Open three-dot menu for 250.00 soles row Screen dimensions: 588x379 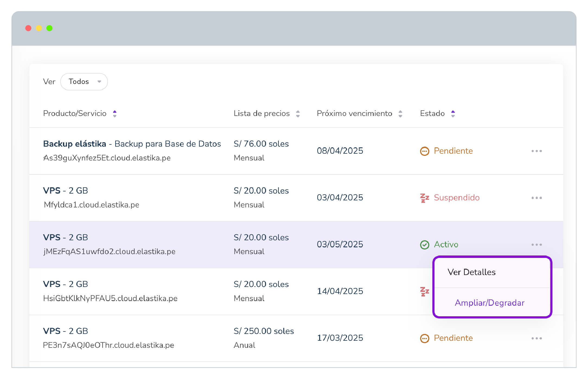click(536, 338)
